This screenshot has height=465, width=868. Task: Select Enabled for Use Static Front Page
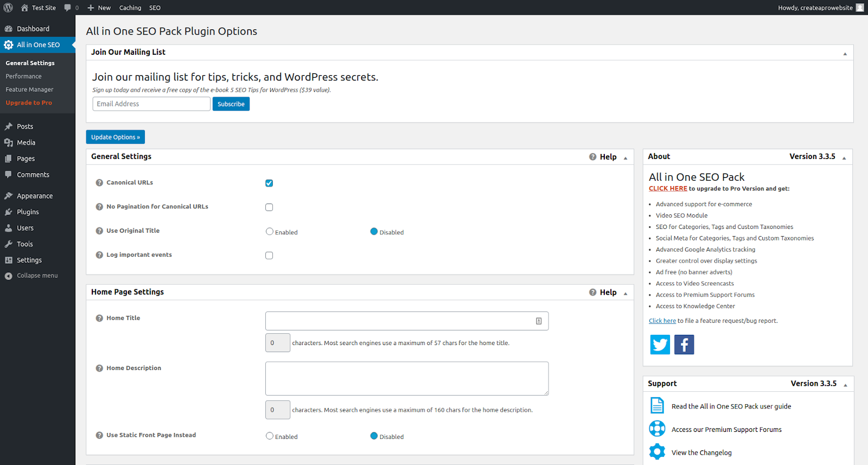point(270,436)
